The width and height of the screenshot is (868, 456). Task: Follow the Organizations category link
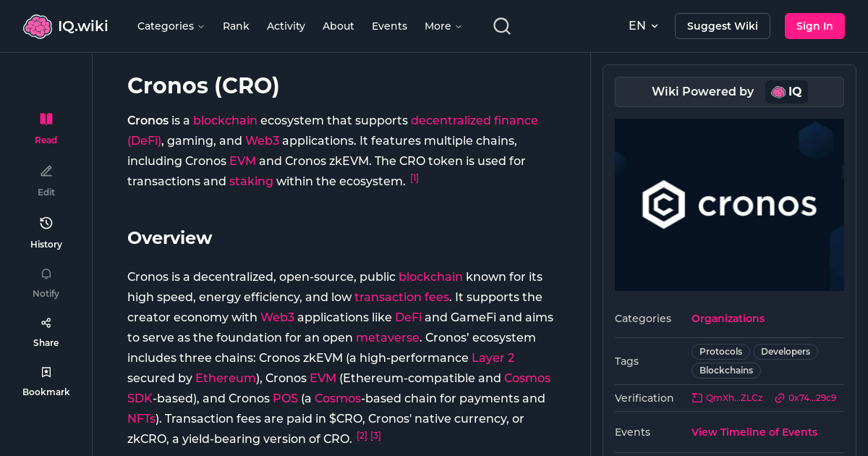coord(728,318)
